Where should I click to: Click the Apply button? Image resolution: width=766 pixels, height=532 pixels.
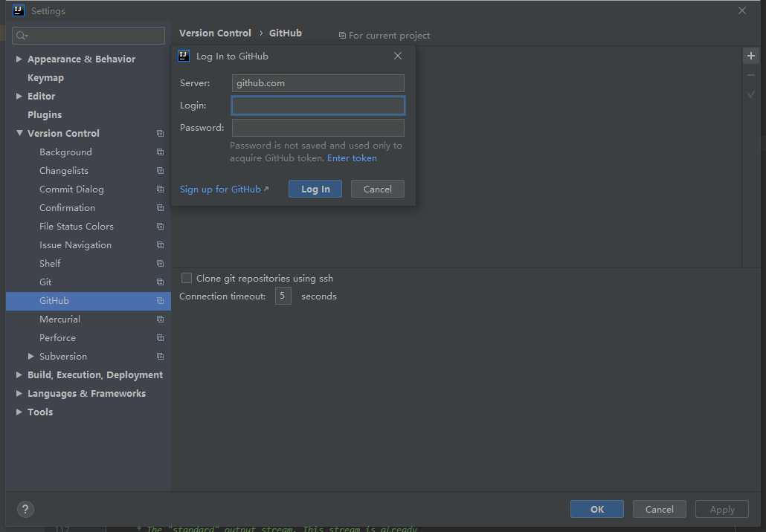722,509
